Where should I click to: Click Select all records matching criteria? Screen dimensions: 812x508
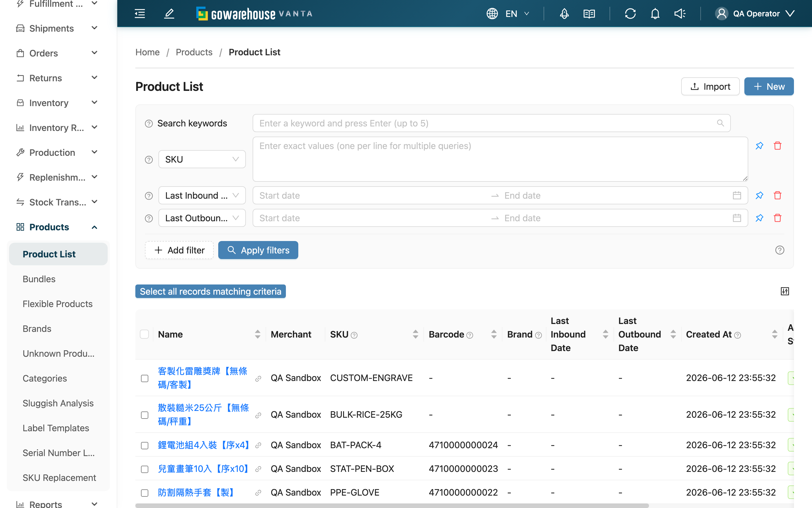[x=210, y=291]
